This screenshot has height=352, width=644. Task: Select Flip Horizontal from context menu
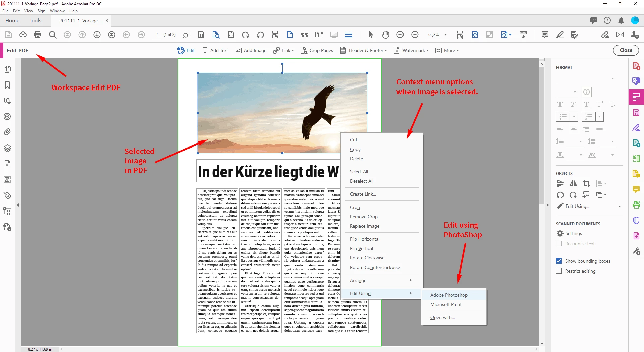click(365, 239)
